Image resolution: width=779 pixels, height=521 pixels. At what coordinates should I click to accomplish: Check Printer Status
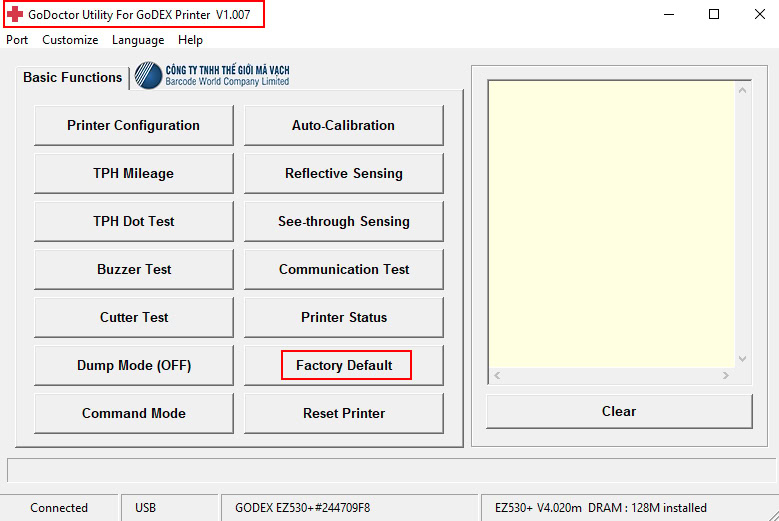click(x=343, y=317)
